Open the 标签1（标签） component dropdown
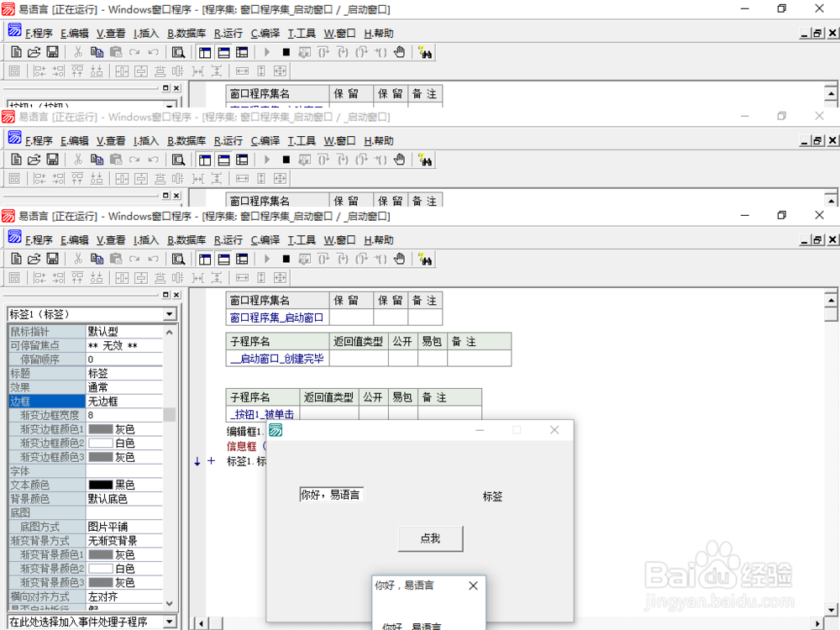The image size is (840, 630). coord(170,314)
